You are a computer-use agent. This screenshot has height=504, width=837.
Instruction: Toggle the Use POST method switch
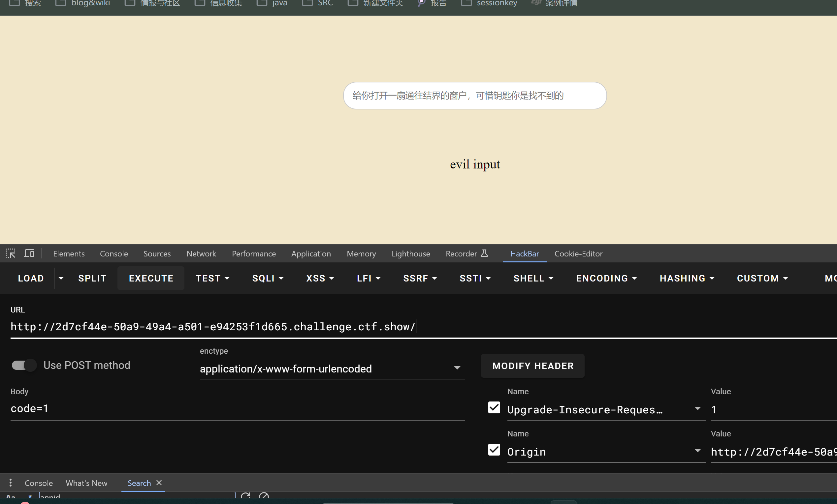click(x=24, y=365)
